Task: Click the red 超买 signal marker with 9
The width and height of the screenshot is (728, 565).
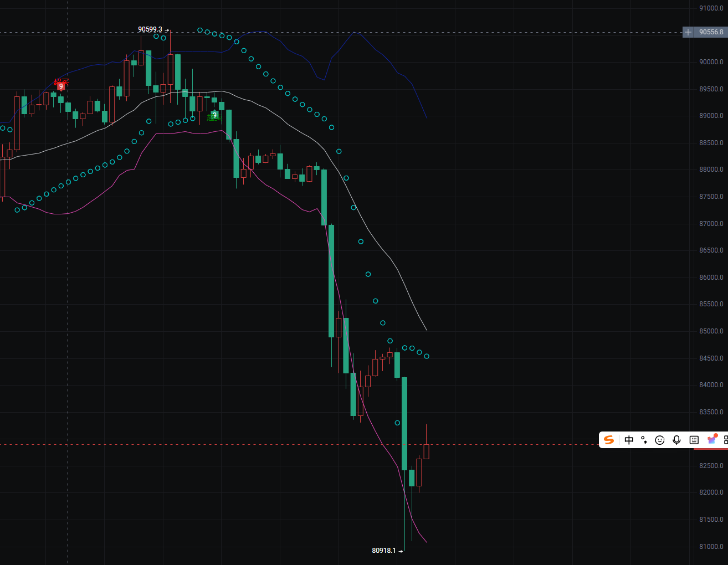Action: [x=61, y=85]
